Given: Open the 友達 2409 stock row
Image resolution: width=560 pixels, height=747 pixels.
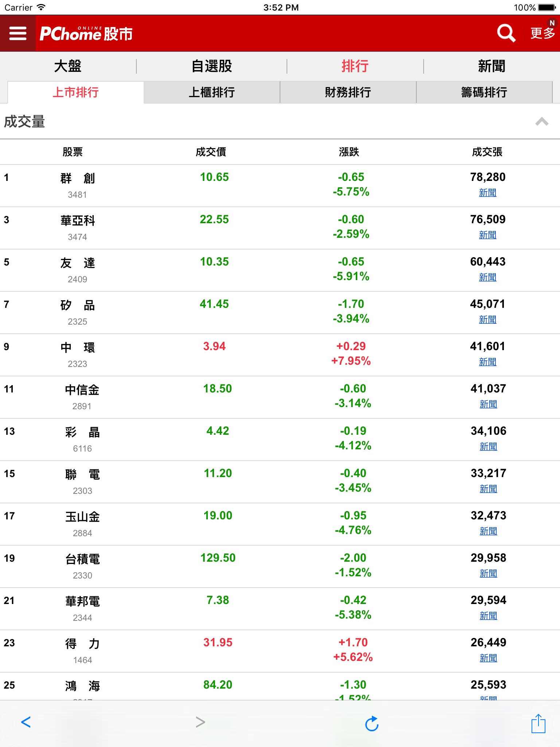Looking at the screenshot, I should coord(78,270).
